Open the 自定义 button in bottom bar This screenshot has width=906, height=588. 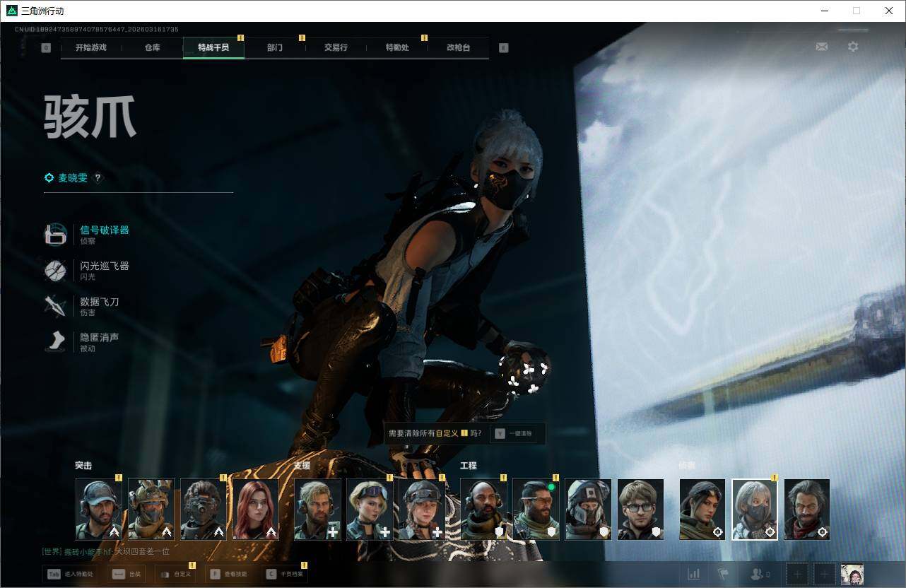coord(175,575)
